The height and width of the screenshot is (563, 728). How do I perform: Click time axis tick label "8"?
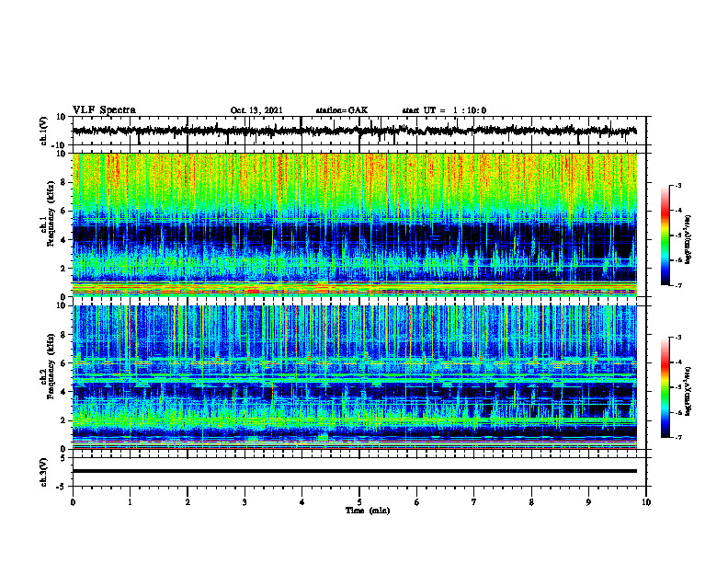tap(531, 502)
